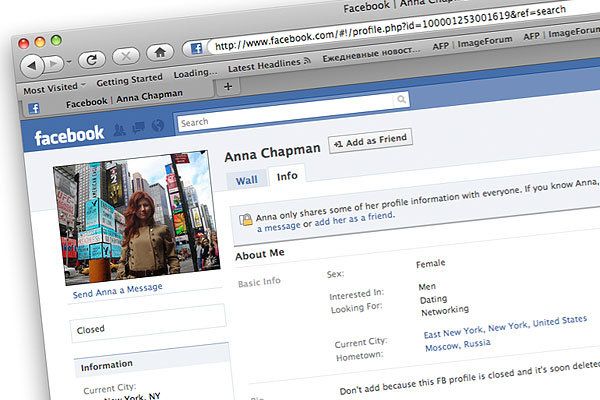The width and height of the screenshot is (600, 400).
Task: Open the Loading... bookmark
Action: click(196, 73)
